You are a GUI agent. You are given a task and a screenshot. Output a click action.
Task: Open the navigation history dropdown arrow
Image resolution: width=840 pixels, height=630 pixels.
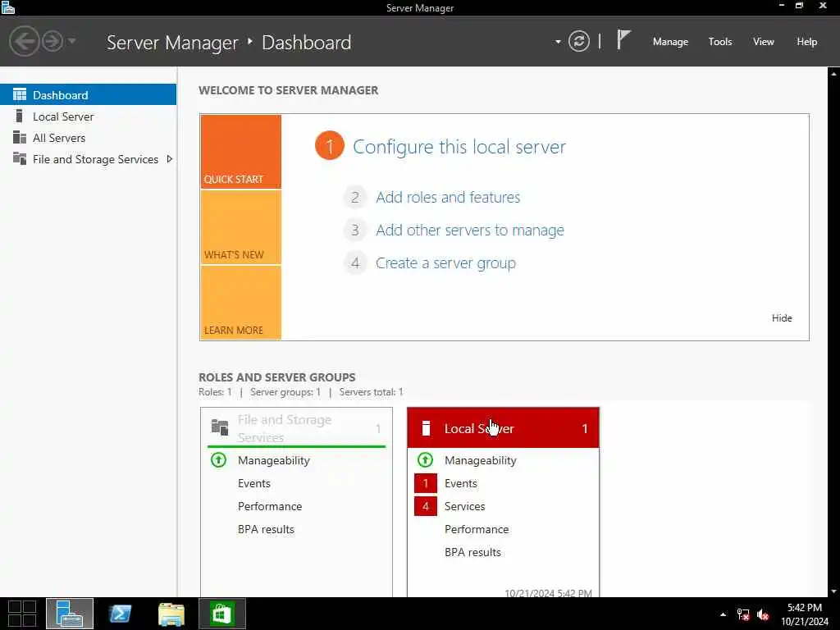(x=72, y=41)
